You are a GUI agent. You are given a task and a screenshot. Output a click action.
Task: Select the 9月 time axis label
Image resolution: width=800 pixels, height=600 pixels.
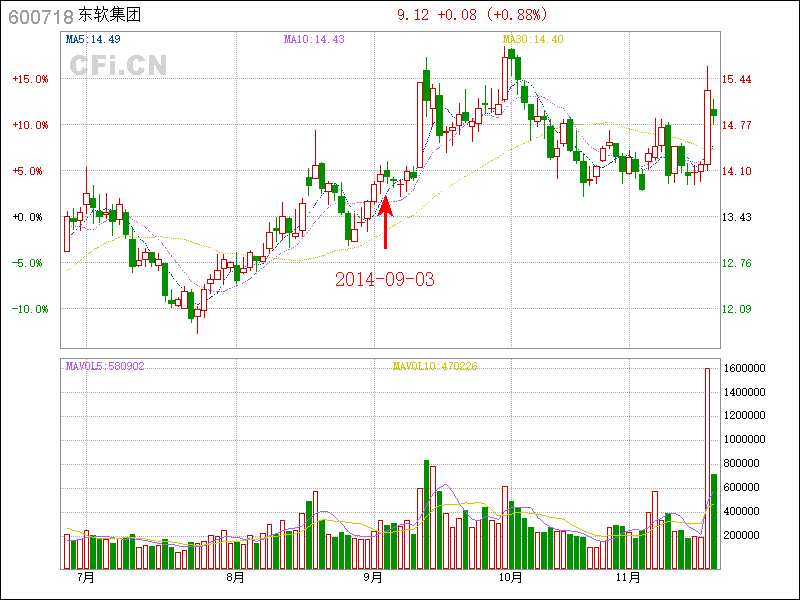[x=373, y=578]
